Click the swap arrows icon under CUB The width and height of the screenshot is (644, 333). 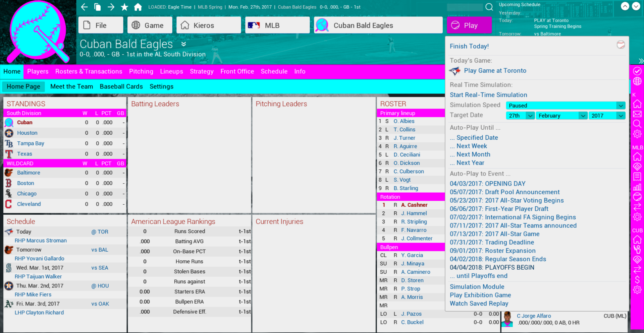637,270
